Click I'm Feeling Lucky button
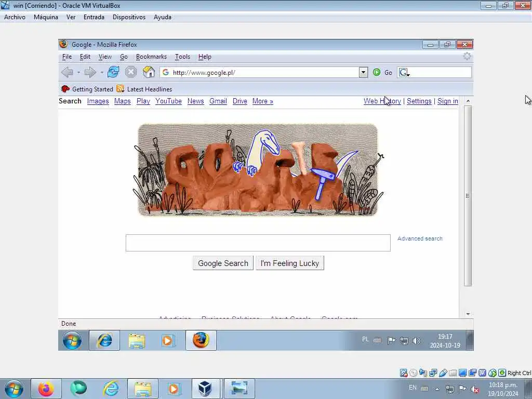Viewport: 532px width, 399px height. point(290,263)
